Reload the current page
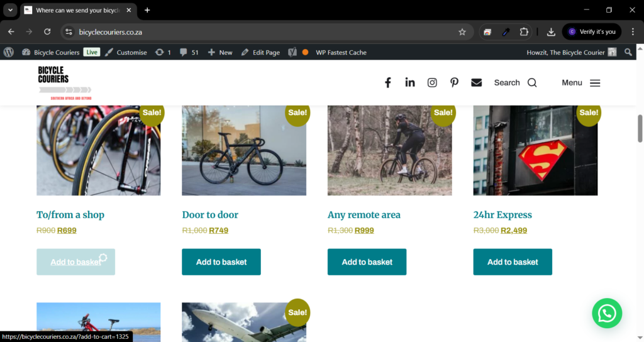644x342 pixels. (47, 31)
